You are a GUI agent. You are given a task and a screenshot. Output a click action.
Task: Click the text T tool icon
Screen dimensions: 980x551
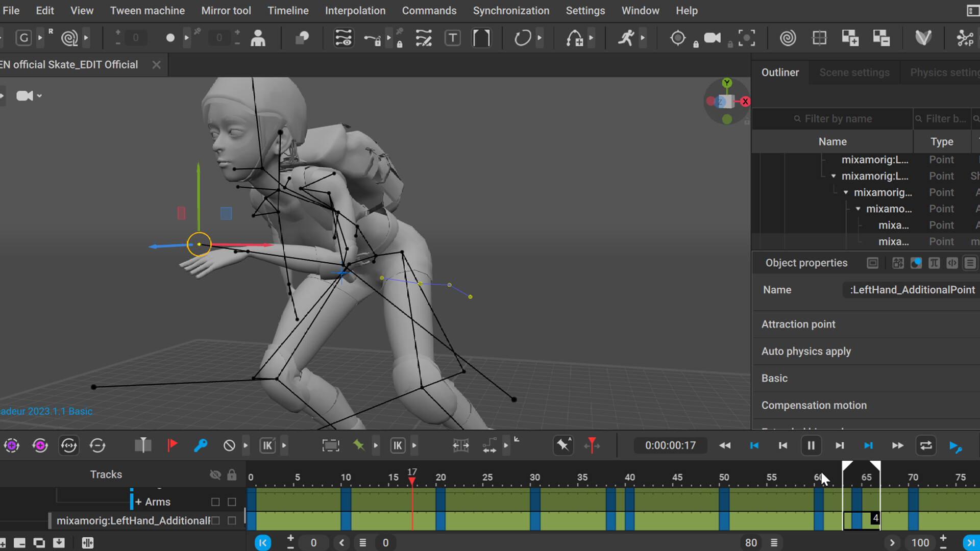pyautogui.click(x=452, y=38)
